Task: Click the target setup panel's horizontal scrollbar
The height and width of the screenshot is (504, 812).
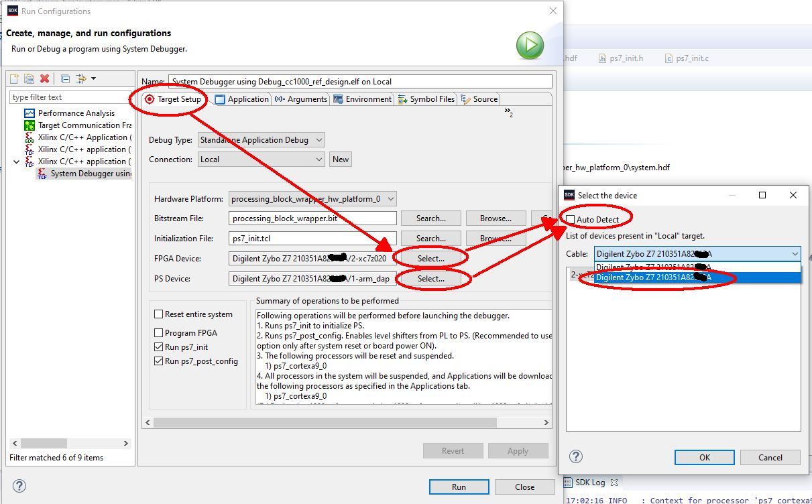Action: pyautogui.click(x=325, y=423)
